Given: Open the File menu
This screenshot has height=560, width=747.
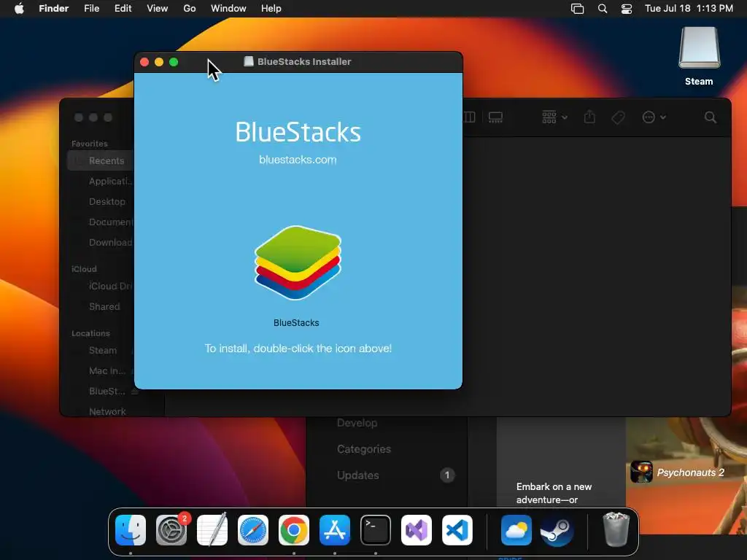Looking at the screenshot, I should 91,9.
